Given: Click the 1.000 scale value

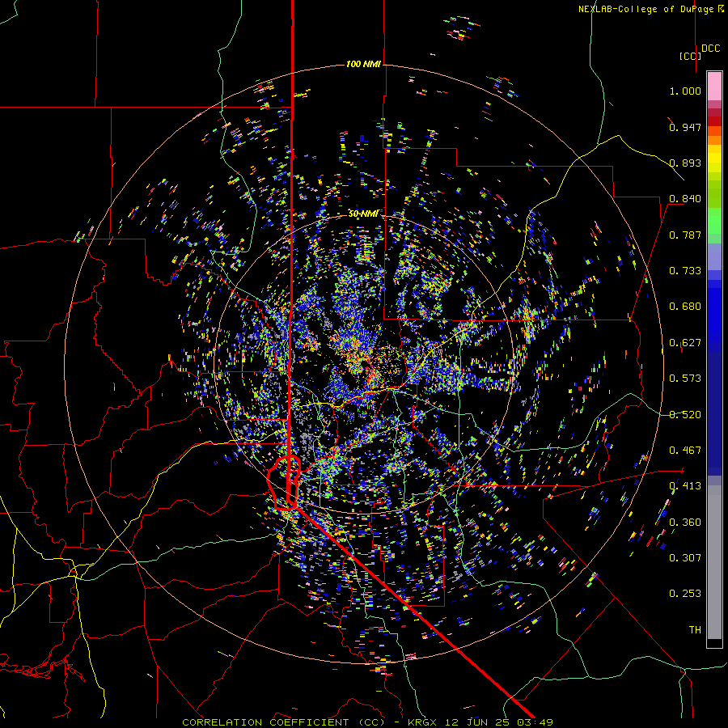Looking at the screenshot, I should [685, 91].
